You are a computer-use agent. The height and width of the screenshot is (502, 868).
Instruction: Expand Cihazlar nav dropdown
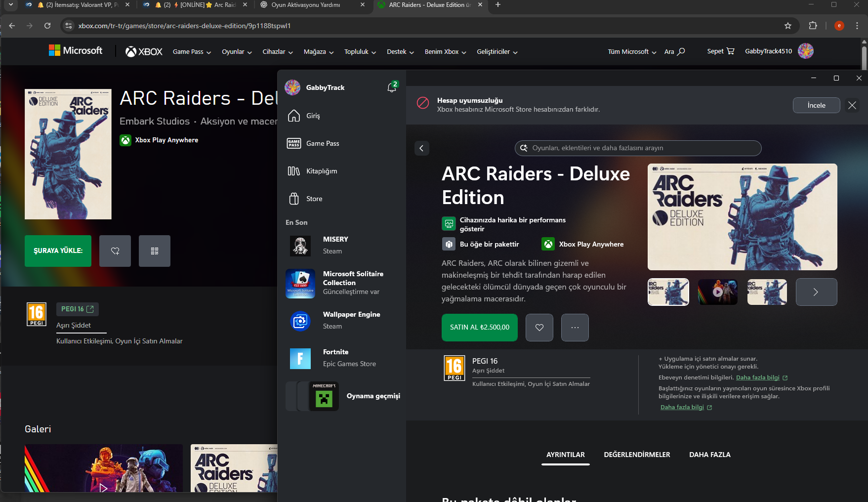[278, 52]
